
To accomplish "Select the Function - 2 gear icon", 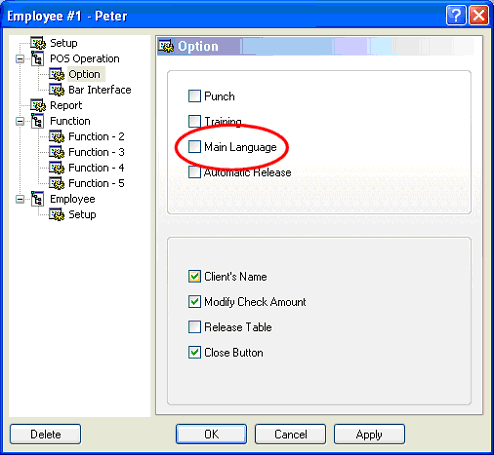I will tap(57, 136).
